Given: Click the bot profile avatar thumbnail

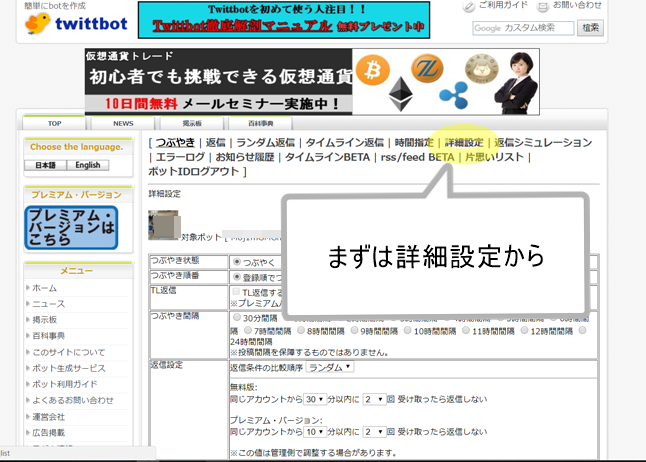Looking at the screenshot, I should pyautogui.click(x=164, y=225).
